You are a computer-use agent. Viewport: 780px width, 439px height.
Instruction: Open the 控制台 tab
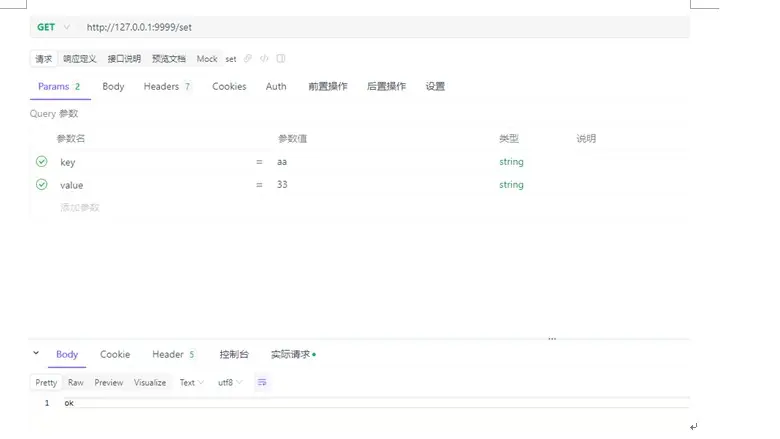click(x=234, y=354)
